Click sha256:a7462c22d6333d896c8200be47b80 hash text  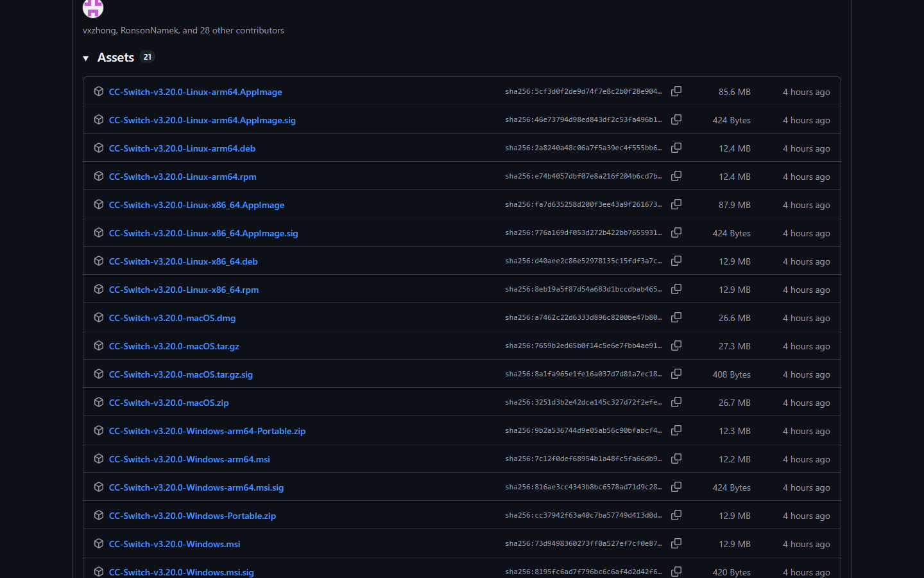(583, 318)
